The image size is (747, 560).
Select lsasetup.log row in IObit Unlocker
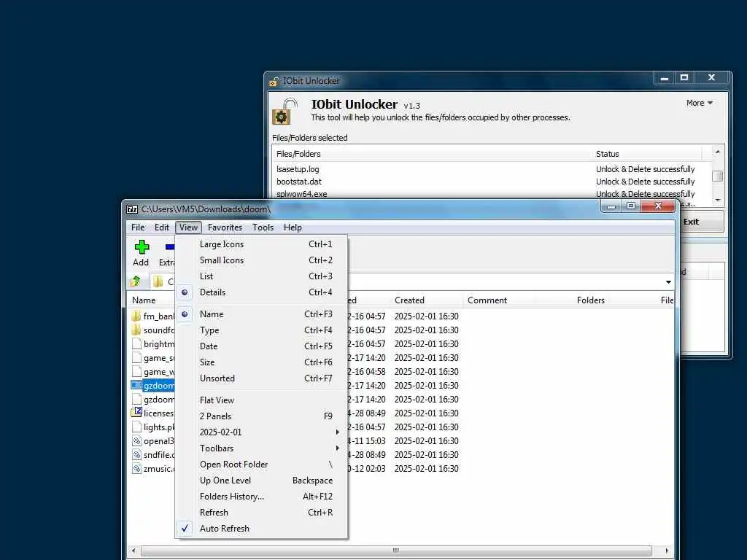pos(492,169)
